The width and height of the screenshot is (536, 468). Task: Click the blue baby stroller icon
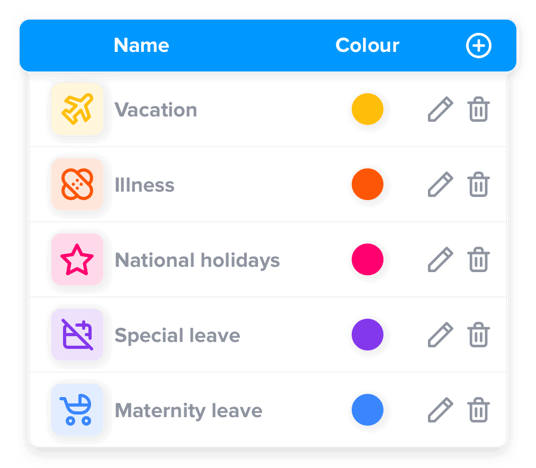pos(77,410)
